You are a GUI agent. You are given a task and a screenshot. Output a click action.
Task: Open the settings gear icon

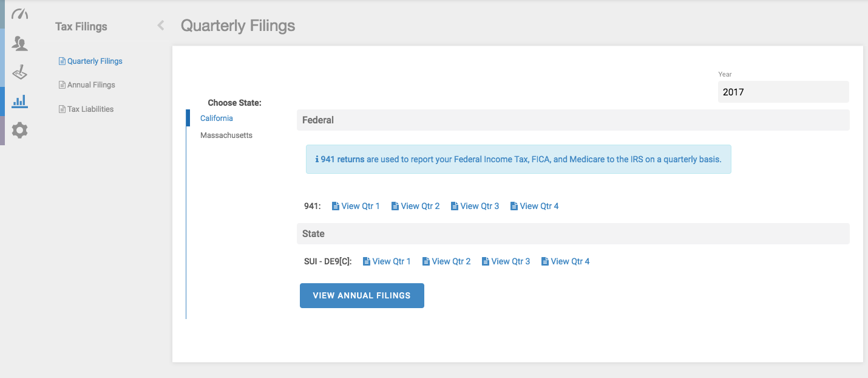[20, 130]
